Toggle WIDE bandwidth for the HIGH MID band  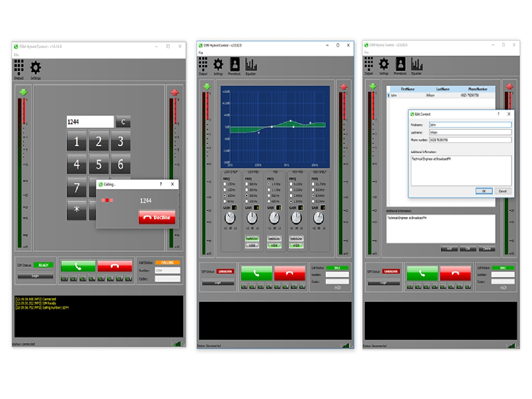click(296, 245)
